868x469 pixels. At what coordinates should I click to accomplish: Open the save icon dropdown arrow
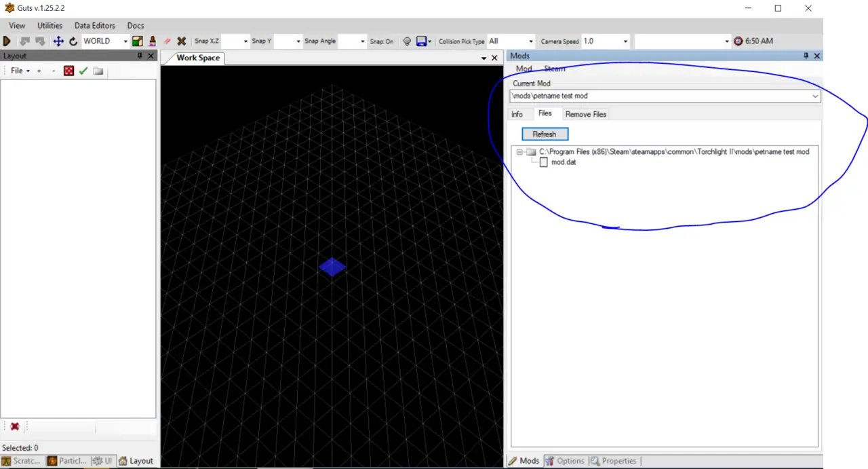[x=429, y=41]
